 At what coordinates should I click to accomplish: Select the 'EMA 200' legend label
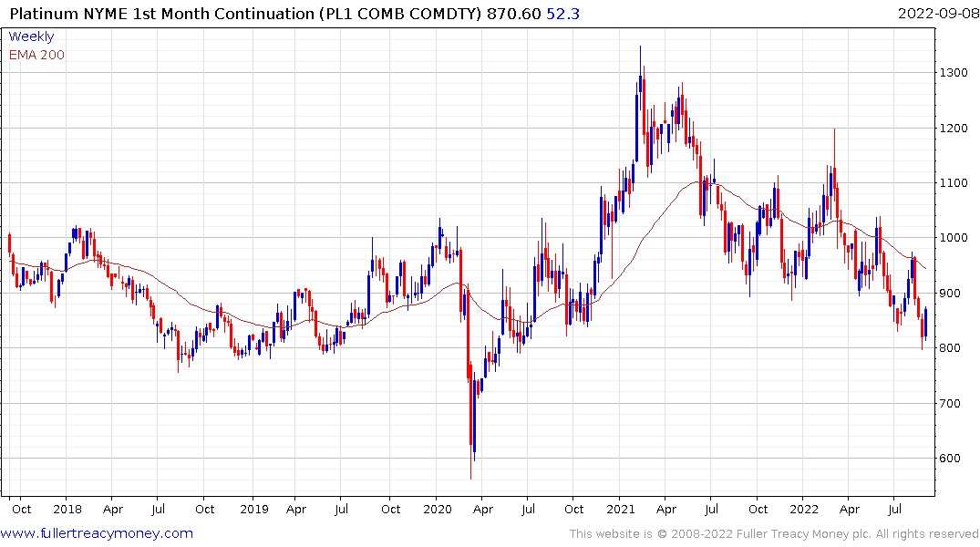[36, 55]
